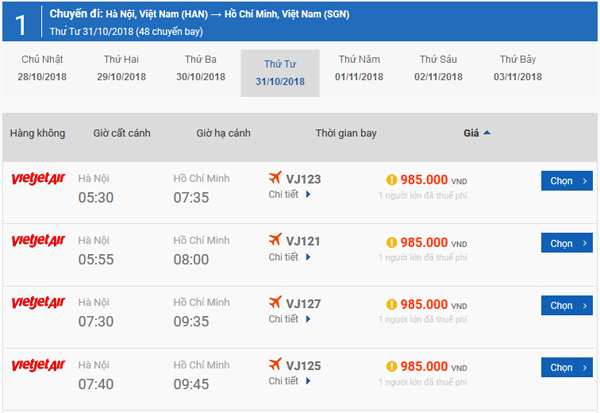The image size is (600, 413).
Task: Click the orange plane icon beside VJ125
Action: [x=275, y=366]
